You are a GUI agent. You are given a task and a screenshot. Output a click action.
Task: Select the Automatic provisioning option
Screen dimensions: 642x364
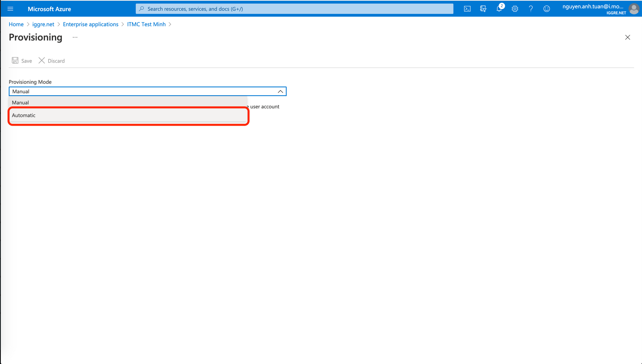pyautogui.click(x=128, y=115)
